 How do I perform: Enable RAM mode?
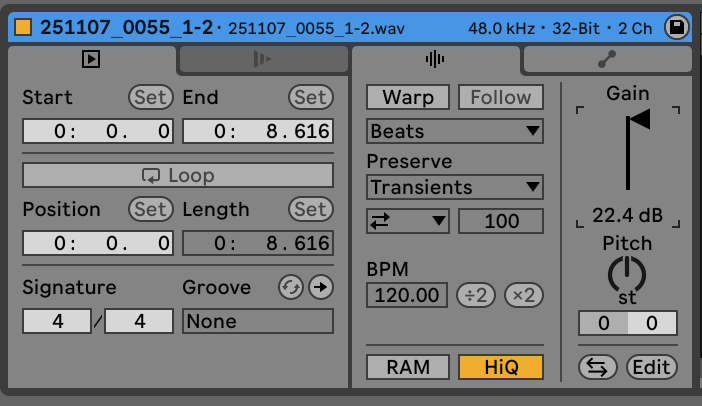click(408, 367)
